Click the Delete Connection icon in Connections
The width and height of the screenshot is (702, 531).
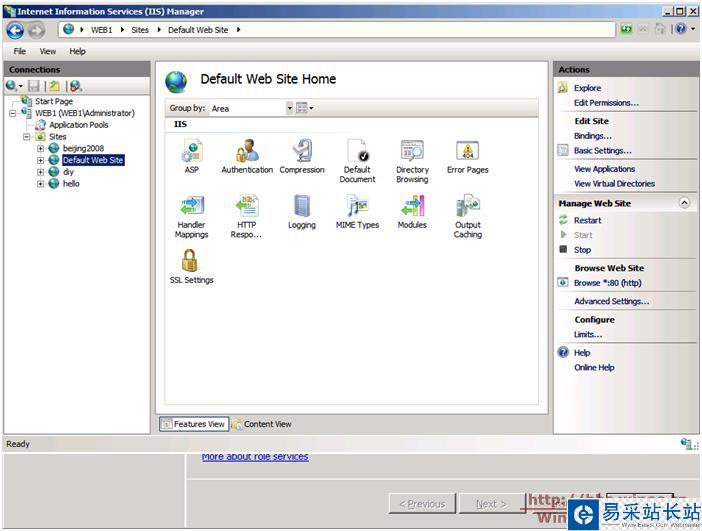pos(76,86)
